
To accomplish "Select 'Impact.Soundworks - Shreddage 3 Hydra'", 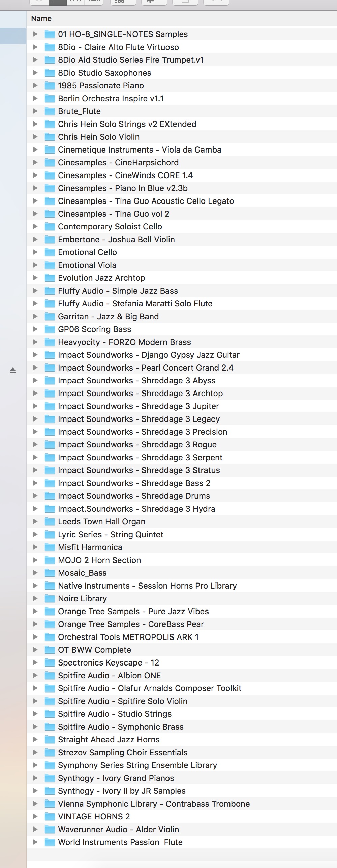I will coord(182,509).
